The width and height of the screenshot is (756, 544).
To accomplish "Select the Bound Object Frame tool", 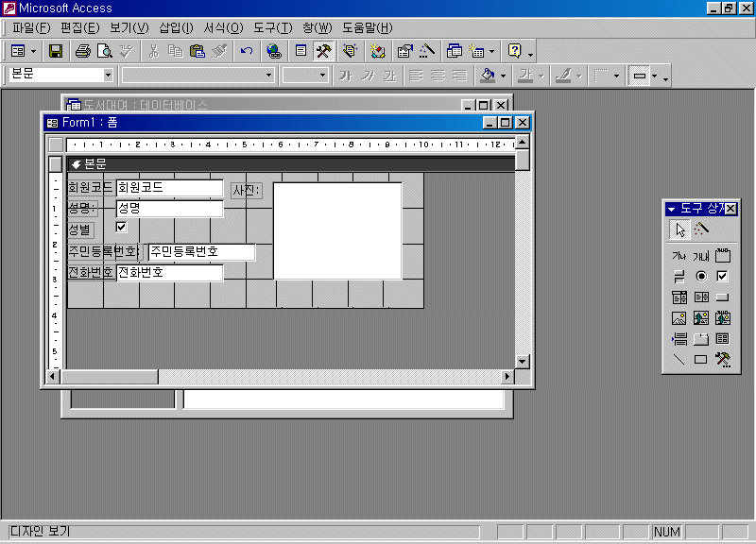I will 723,318.
